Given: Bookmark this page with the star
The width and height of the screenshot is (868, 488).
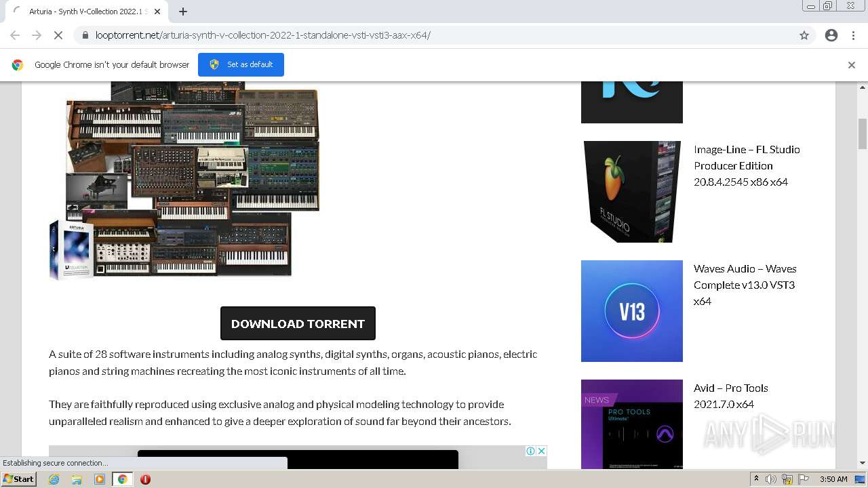Looking at the screenshot, I should 804,35.
